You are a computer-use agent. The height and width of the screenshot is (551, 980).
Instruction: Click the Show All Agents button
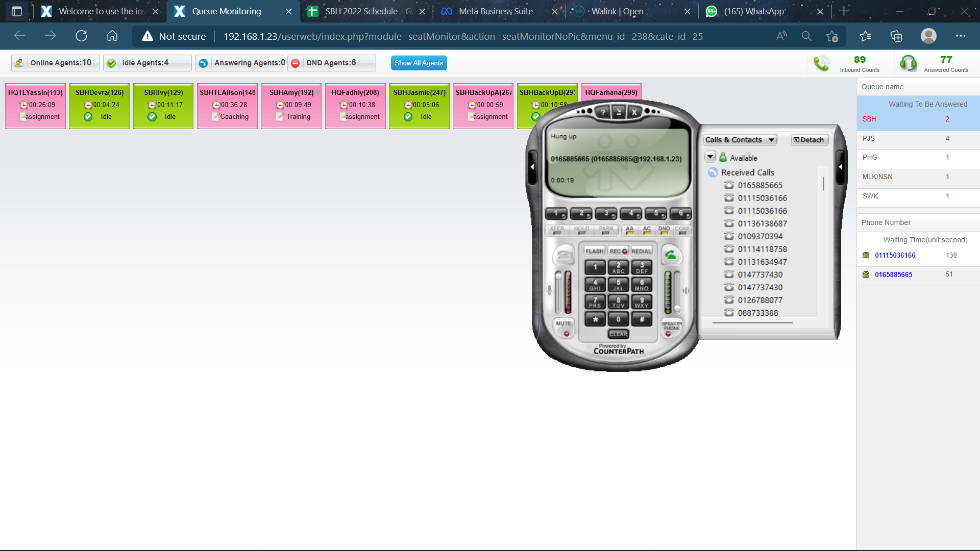(x=419, y=63)
